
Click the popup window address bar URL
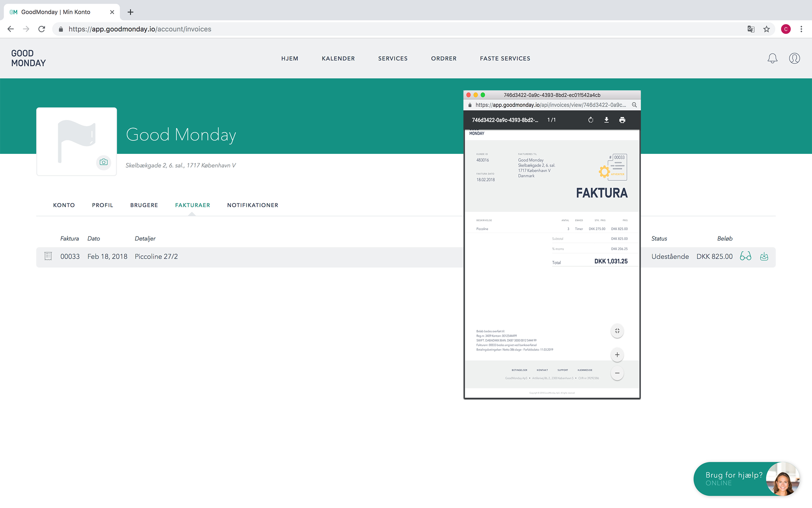[551, 105]
